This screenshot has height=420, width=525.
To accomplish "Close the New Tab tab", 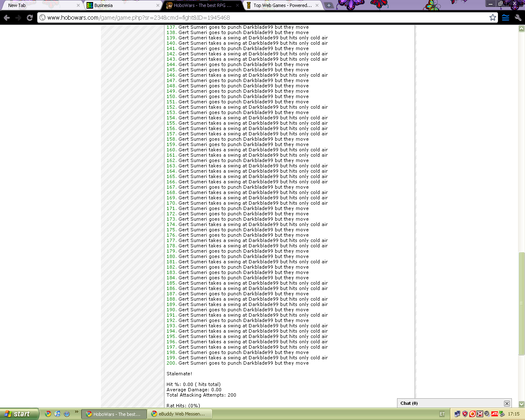I will click(x=78, y=5).
